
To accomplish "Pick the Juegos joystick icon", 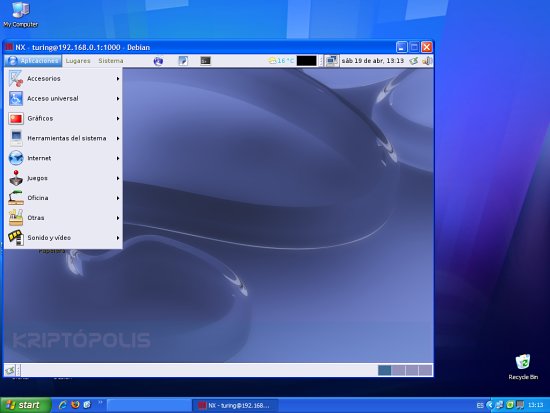I will [16, 178].
